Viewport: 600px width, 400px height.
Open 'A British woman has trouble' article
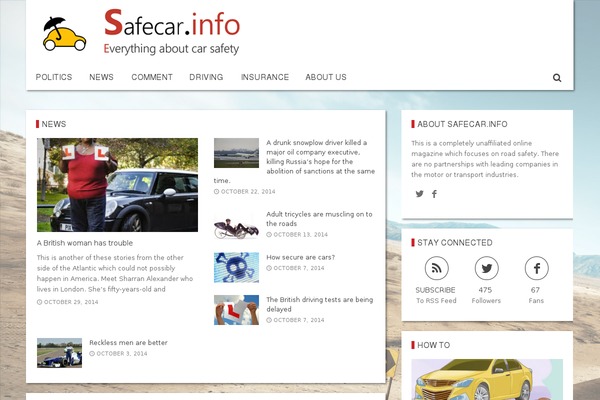pyautogui.click(x=85, y=243)
